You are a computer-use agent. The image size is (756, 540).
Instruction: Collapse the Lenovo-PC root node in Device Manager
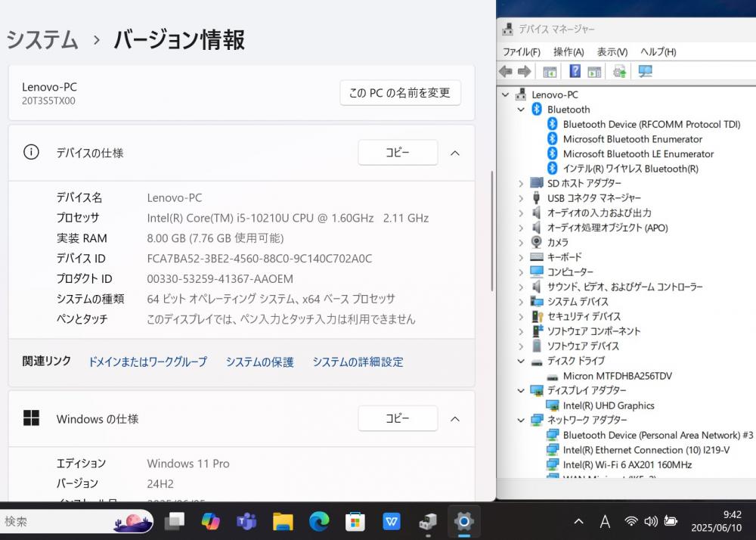[x=505, y=95]
